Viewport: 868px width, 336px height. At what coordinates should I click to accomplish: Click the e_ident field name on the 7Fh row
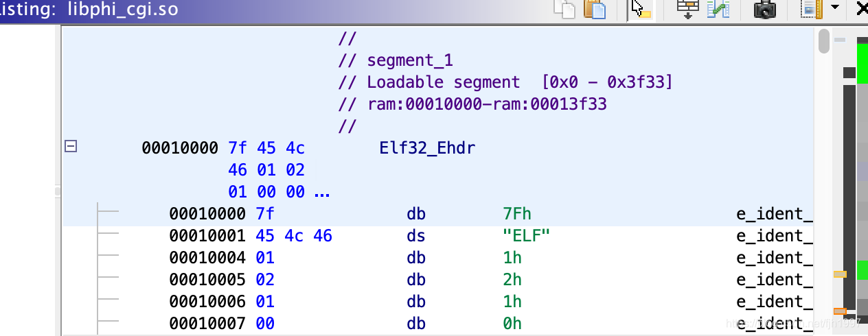point(775,214)
